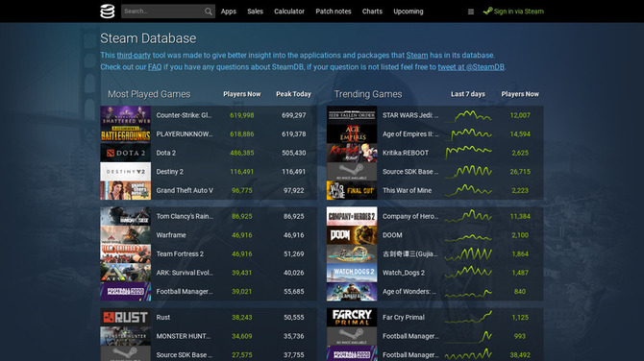Click the Star Wars Jedi Fallen Order thumbnail
Screen dimensions: 644x361
352,115
